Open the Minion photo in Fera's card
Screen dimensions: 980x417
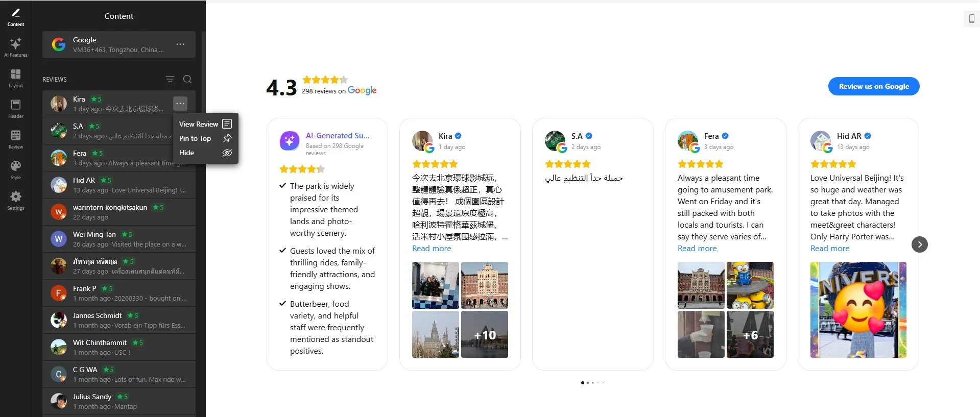pos(750,285)
